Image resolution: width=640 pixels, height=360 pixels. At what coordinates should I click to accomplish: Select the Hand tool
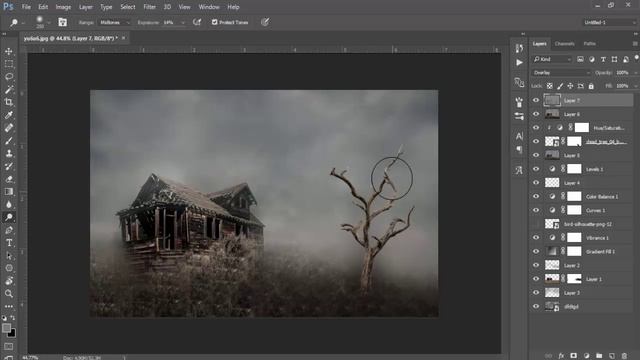coord(9,281)
